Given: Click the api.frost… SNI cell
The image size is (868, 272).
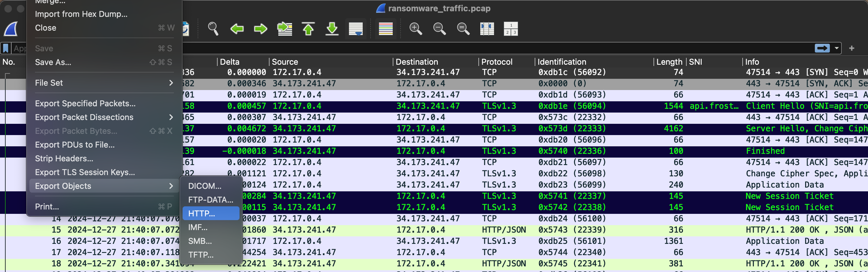Looking at the screenshot, I should (x=714, y=106).
